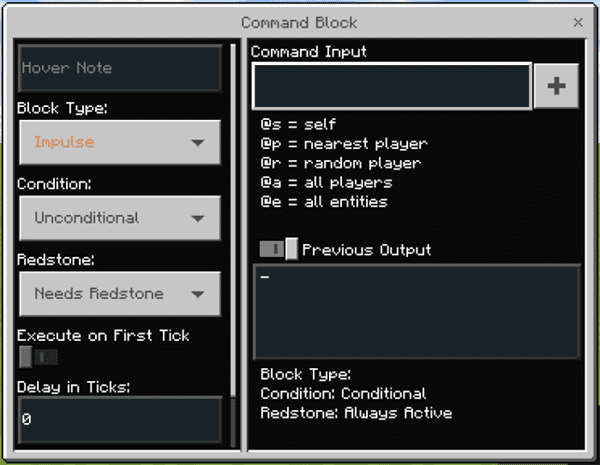Click the Redstone dropdown arrow

click(198, 294)
